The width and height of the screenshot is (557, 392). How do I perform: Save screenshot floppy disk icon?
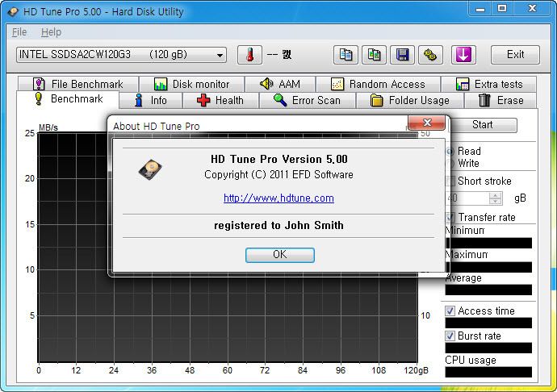click(402, 55)
